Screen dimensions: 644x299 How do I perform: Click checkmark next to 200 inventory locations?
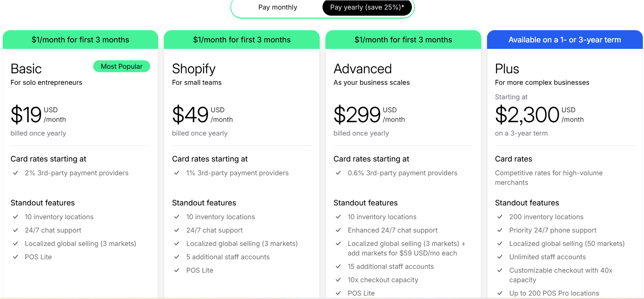pyautogui.click(x=500, y=217)
